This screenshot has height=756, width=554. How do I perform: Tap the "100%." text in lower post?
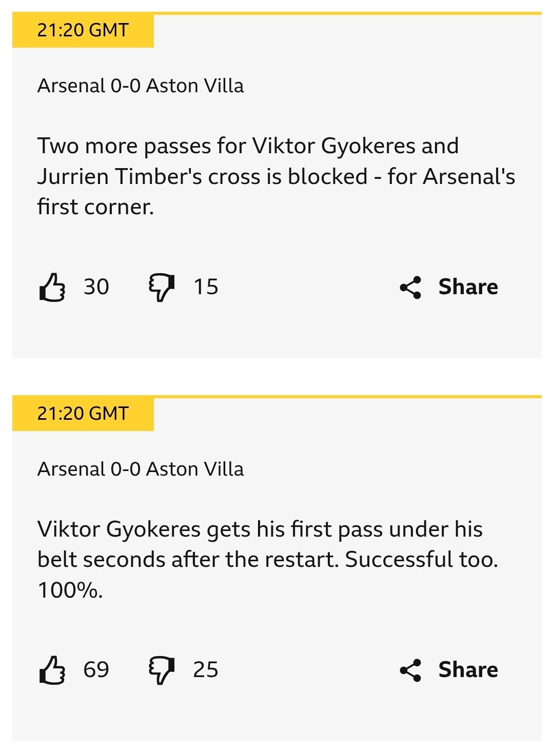[70, 590]
